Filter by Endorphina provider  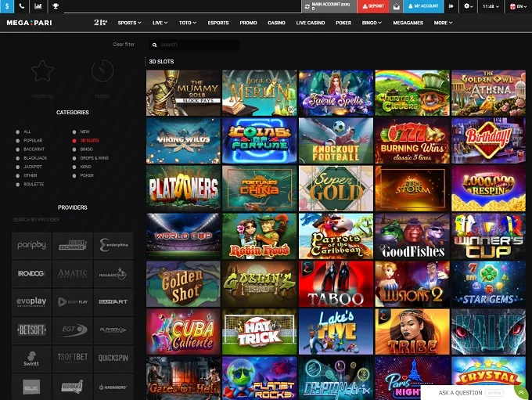(x=113, y=245)
